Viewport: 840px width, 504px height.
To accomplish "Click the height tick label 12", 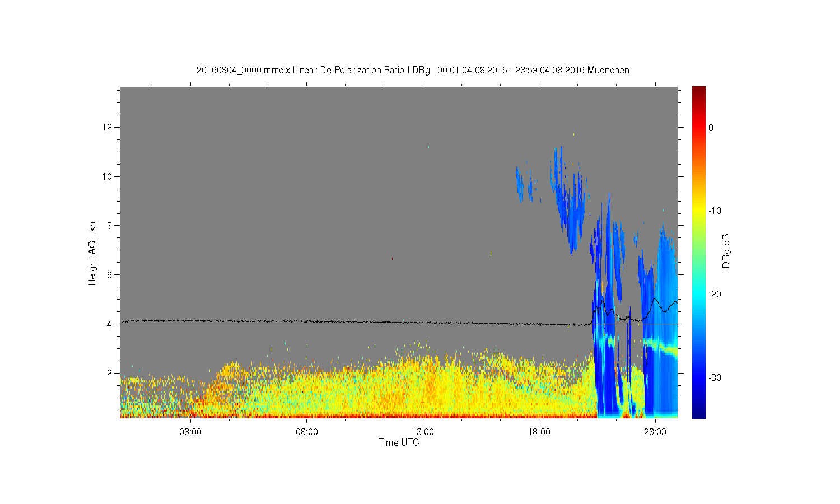I will 109,128.
